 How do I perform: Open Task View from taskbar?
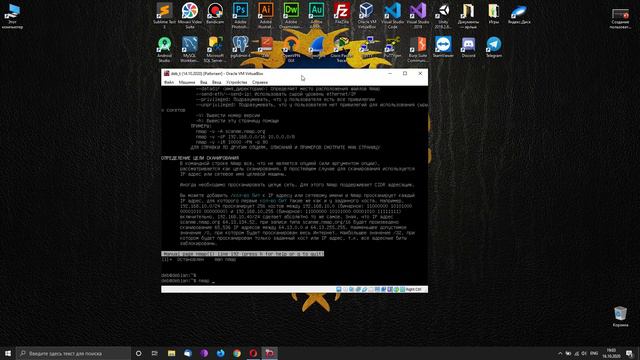pyautogui.click(x=154, y=353)
